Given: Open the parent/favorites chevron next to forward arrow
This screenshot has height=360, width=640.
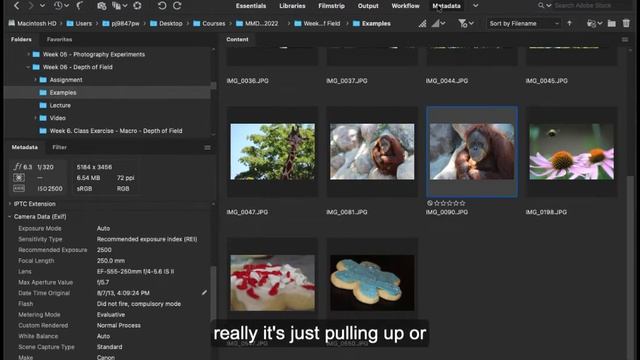Looking at the screenshot, I should tap(42, 6).
